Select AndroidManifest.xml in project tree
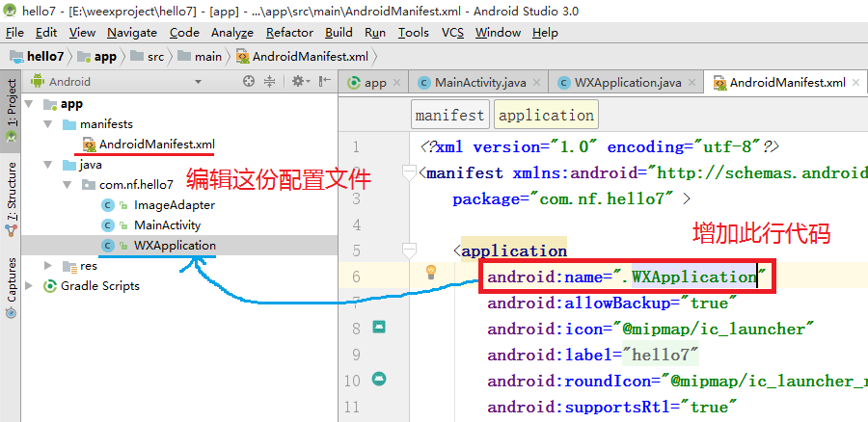 [148, 145]
